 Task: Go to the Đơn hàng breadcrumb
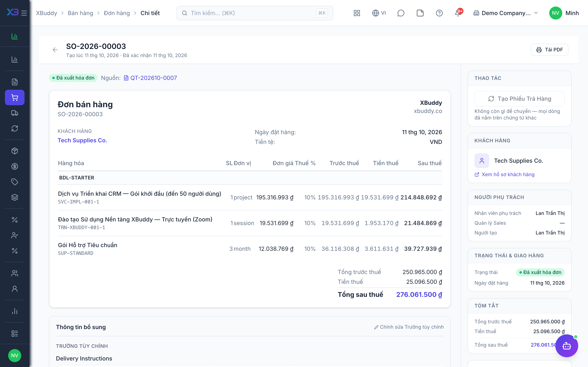(x=117, y=13)
